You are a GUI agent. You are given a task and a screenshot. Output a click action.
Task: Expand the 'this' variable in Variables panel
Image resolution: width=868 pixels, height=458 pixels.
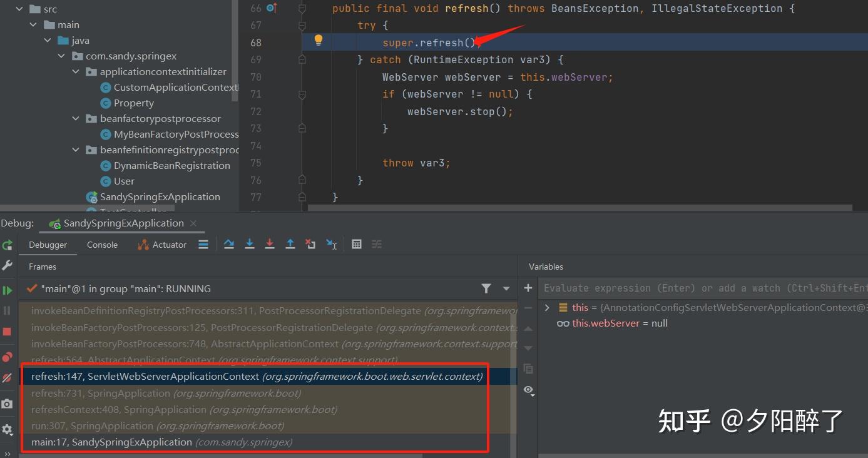tap(548, 307)
